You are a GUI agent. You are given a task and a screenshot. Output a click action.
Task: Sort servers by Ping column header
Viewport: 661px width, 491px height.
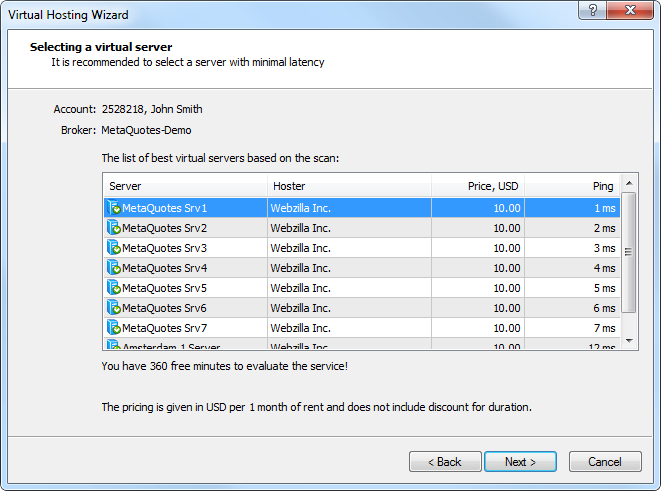pyautogui.click(x=572, y=186)
